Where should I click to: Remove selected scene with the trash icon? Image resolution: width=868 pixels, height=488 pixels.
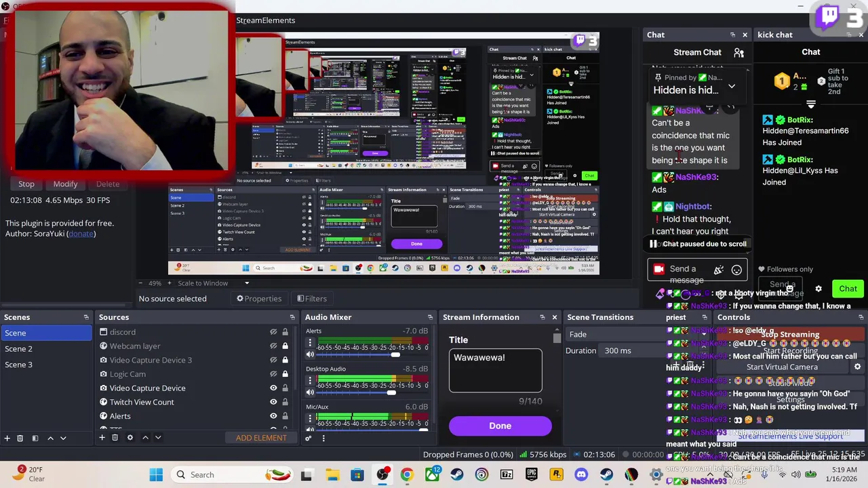pyautogui.click(x=20, y=438)
